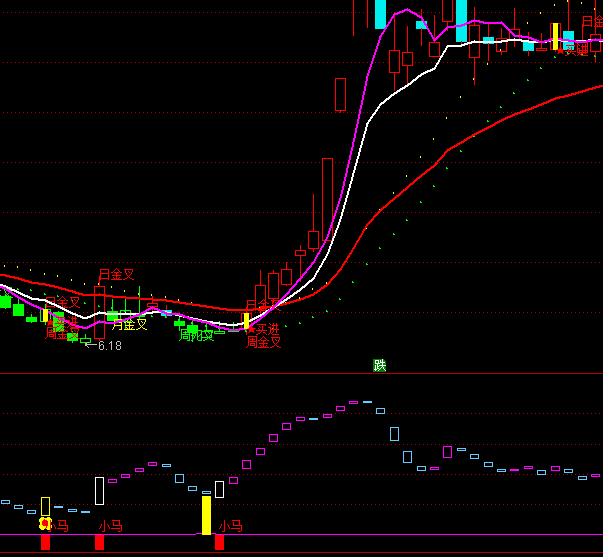Select the tall yellow bar in indicator panel
This screenshot has width=603, height=557.
click(206, 515)
